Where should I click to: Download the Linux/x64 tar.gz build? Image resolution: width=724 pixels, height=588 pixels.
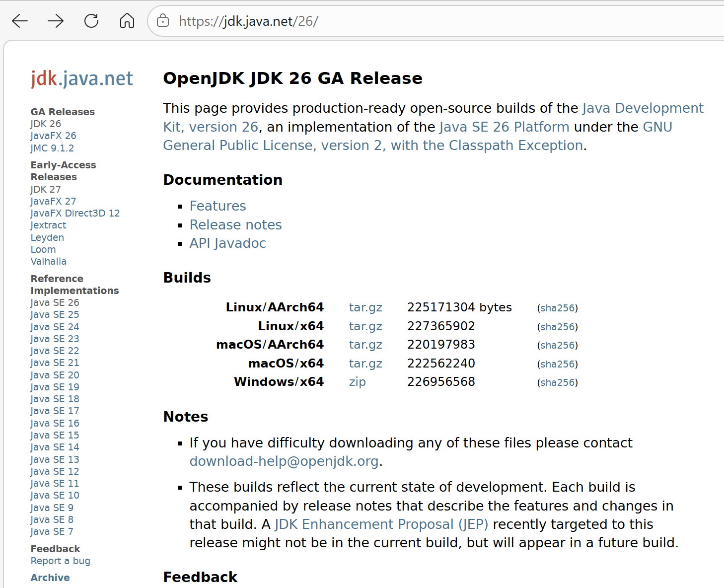(365, 326)
